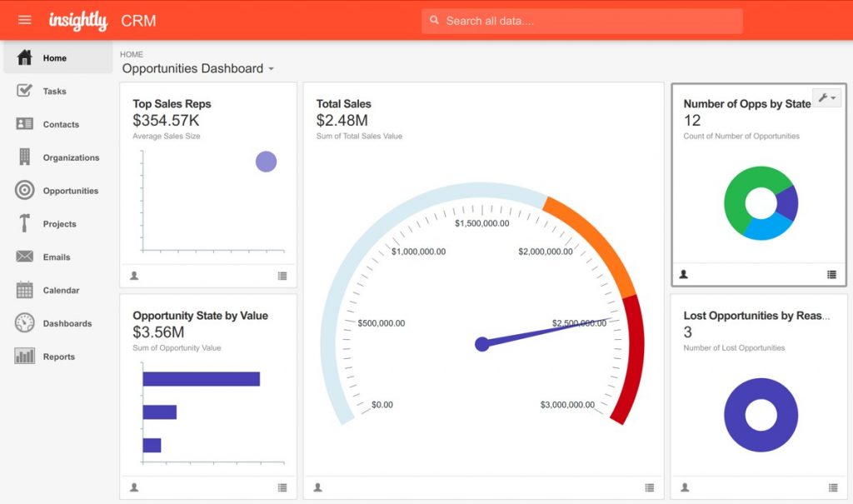Screen dimensions: 853x504
Task: Click the HOME breadcrumb link
Action: point(132,54)
